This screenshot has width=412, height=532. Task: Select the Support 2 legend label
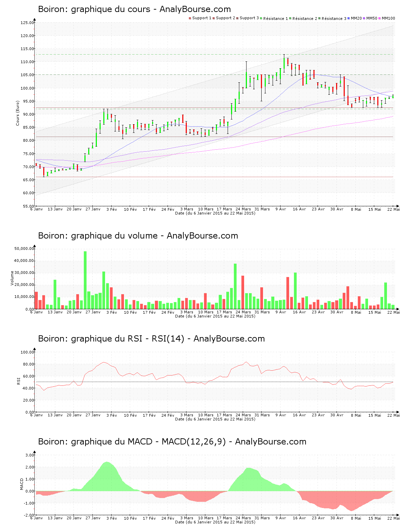226,18
